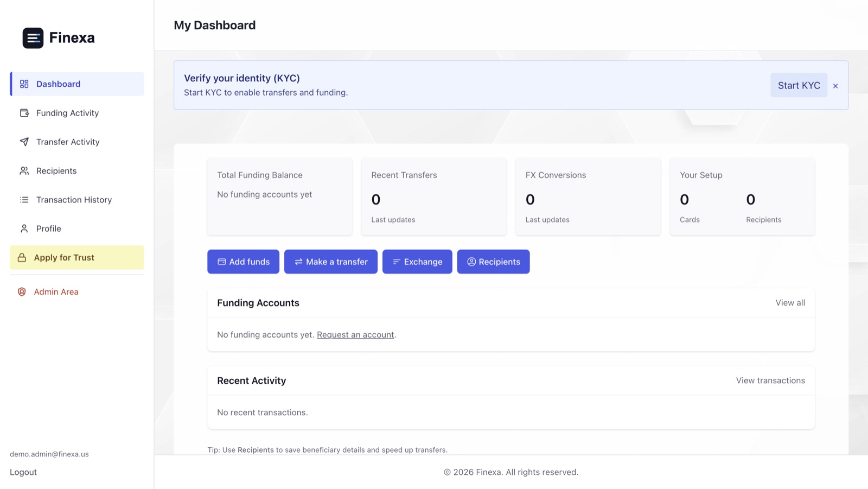Click the demo.admin@finexa.us email text
The image size is (868, 489).
(49, 454)
